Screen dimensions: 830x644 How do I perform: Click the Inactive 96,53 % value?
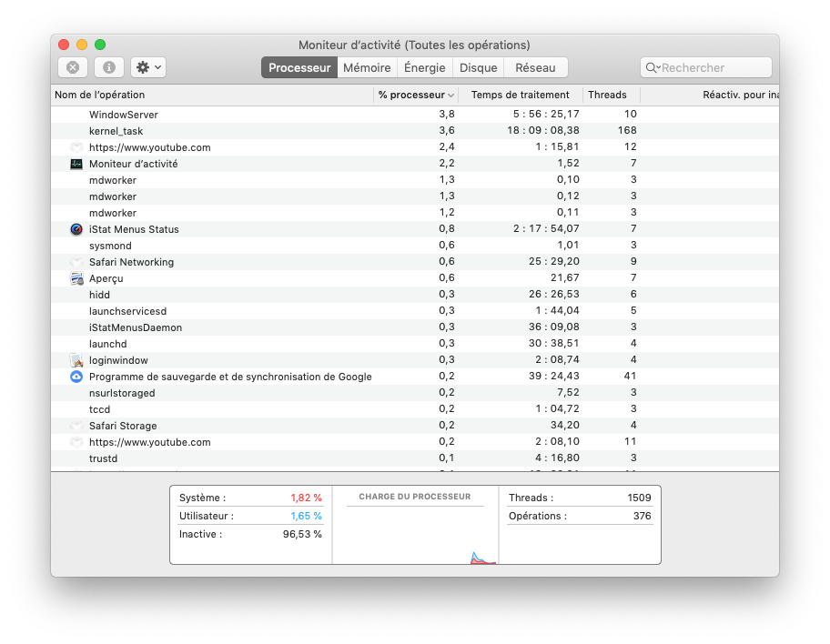tap(302, 535)
